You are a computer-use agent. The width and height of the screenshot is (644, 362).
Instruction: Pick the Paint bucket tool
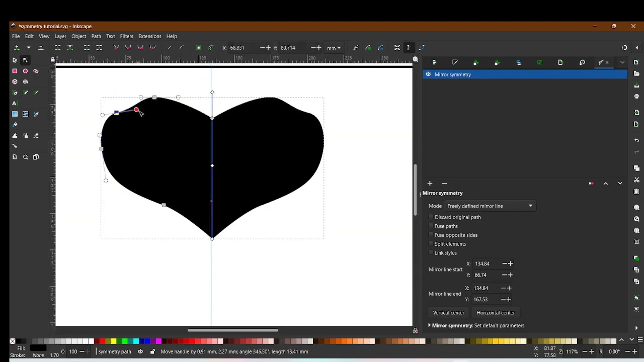click(x=15, y=125)
